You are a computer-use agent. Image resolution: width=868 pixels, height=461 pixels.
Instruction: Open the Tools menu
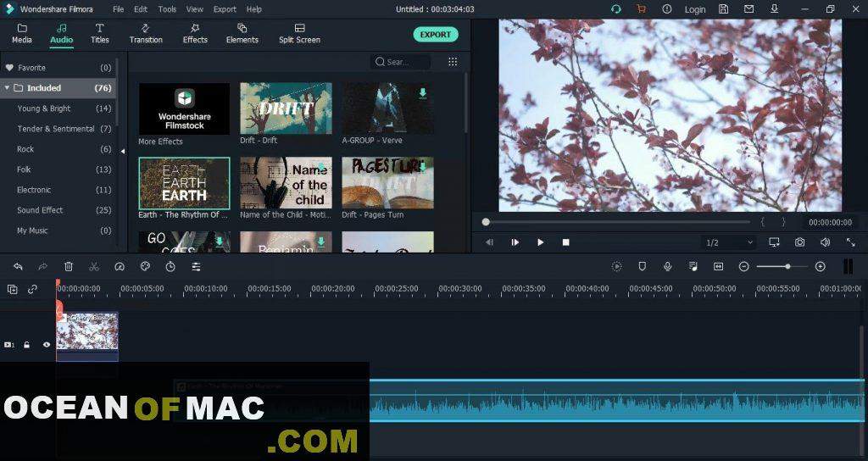167,9
